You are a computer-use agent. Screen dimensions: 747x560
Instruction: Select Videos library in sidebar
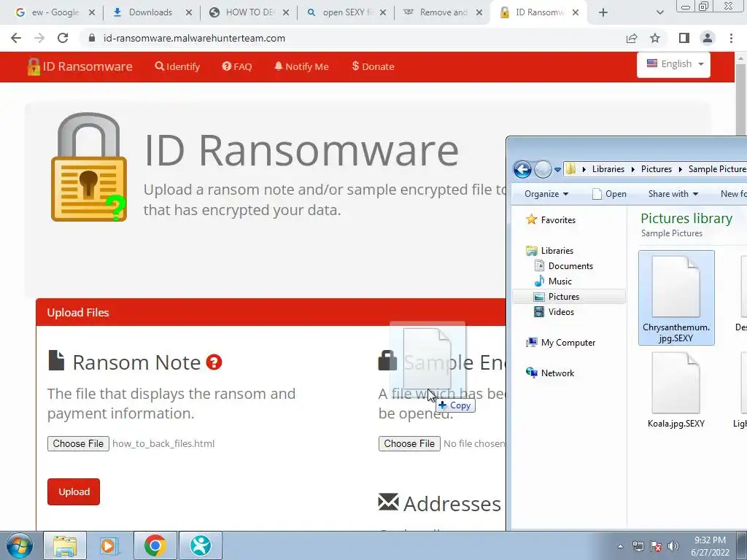554,312
